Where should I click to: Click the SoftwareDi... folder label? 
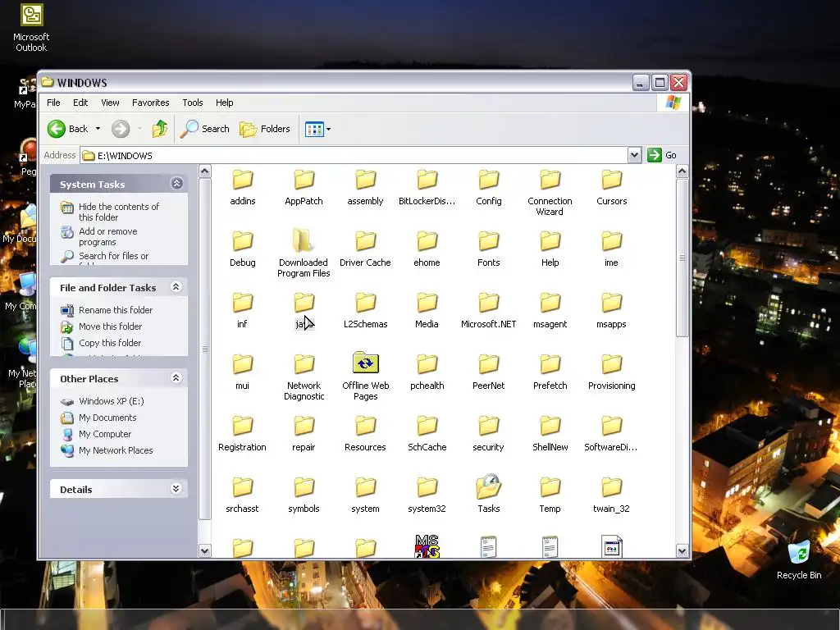tap(610, 447)
